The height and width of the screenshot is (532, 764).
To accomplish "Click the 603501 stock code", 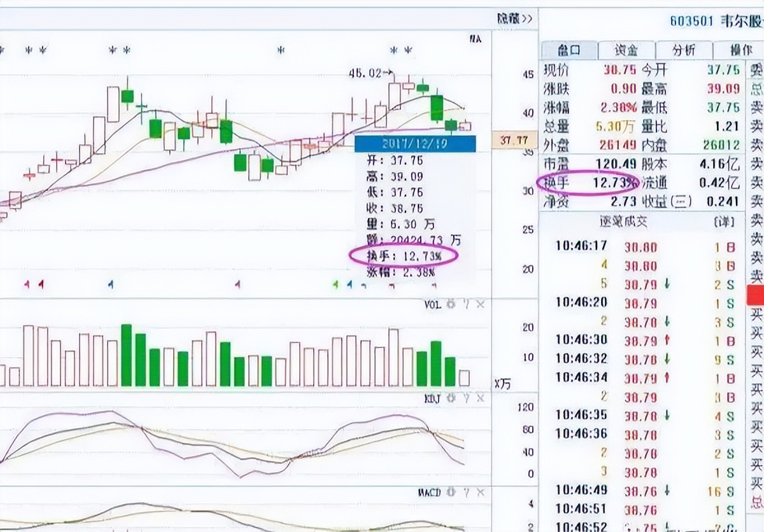I will [691, 20].
